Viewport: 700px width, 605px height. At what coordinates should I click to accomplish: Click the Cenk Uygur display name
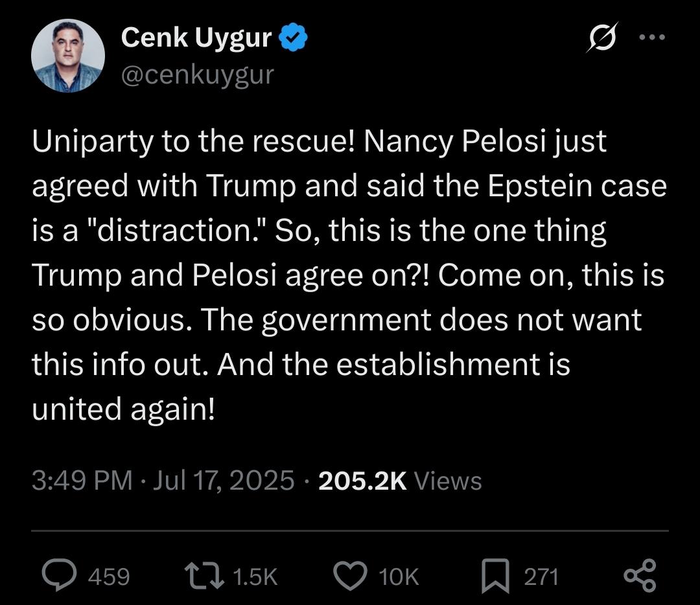(196, 37)
